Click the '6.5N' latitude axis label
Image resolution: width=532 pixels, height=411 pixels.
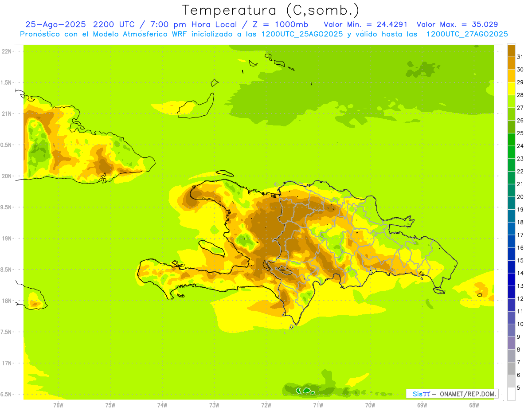pos(6,394)
